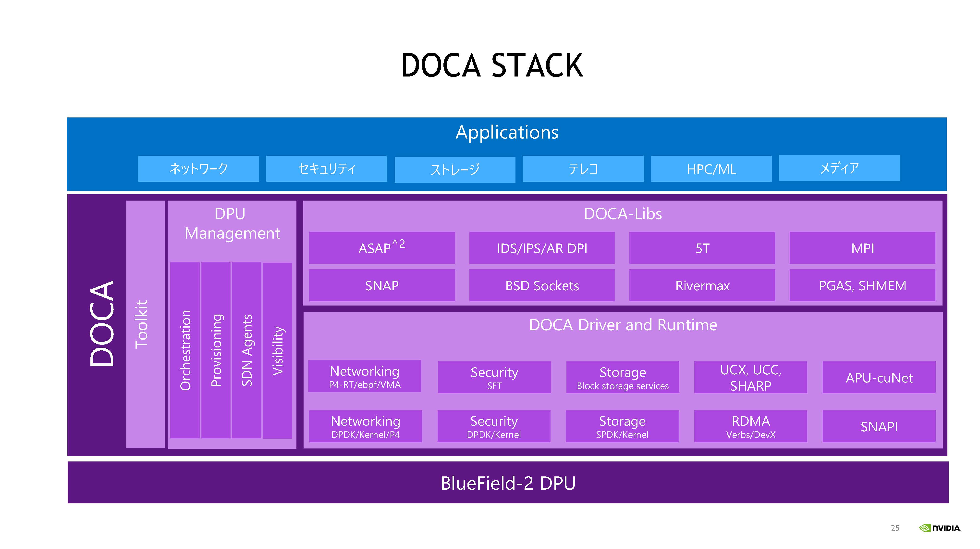Select the SNAP library box
This screenshot has height=549, width=980.
[x=382, y=286]
